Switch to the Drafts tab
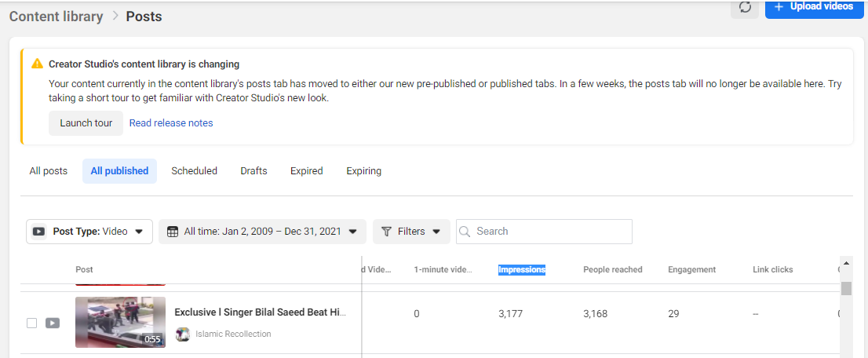 click(x=253, y=171)
